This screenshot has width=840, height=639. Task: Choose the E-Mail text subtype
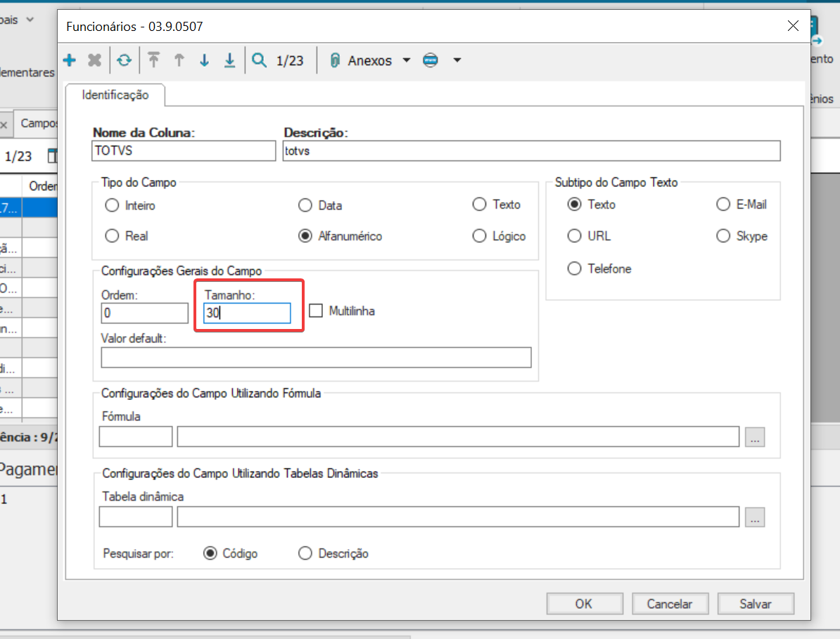(x=723, y=205)
